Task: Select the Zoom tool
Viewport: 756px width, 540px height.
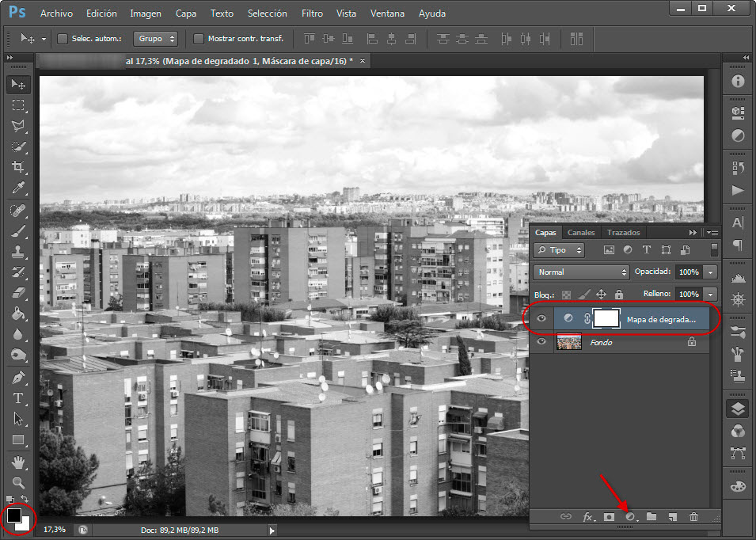Action: 18,483
